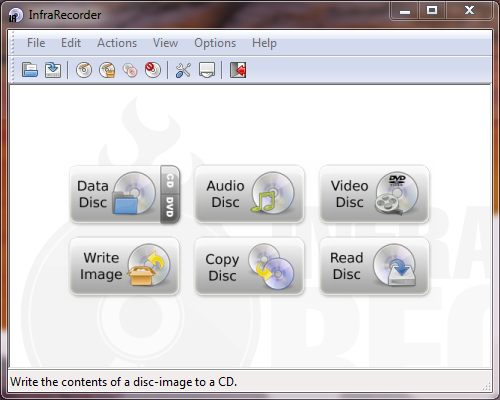500x400 pixels.
Task: Open the Edit menu
Action: click(x=71, y=43)
